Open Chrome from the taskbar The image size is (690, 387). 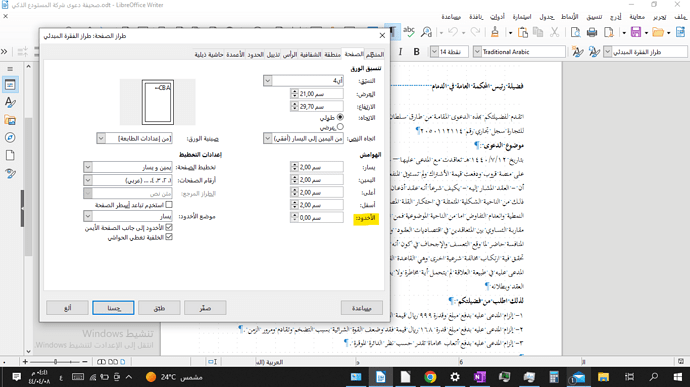click(430, 377)
